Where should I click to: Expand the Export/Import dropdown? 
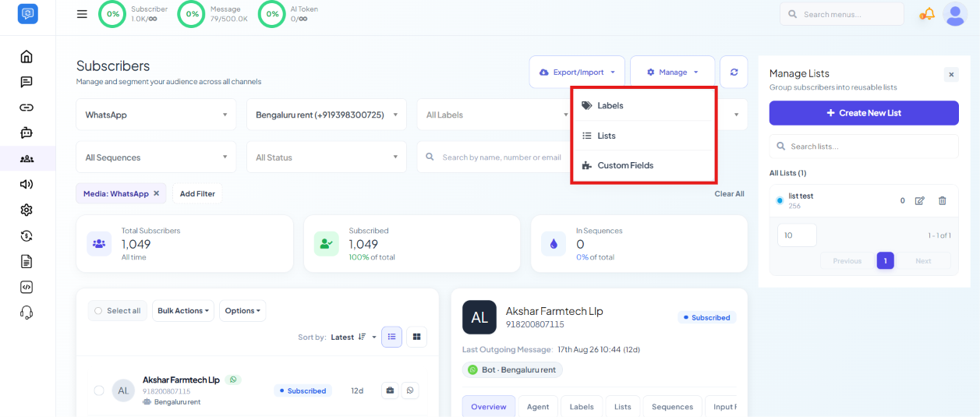pyautogui.click(x=577, y=72)
